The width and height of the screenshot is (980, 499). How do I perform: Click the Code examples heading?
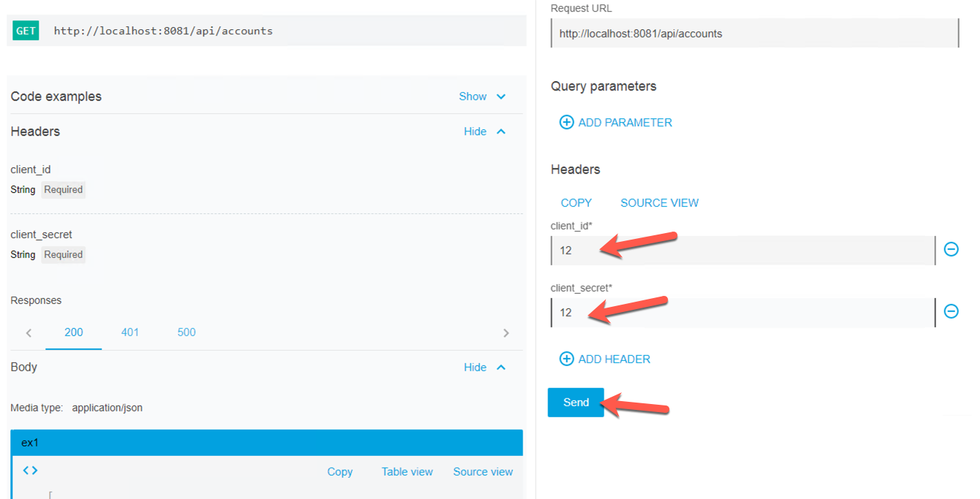coord(56,96)
